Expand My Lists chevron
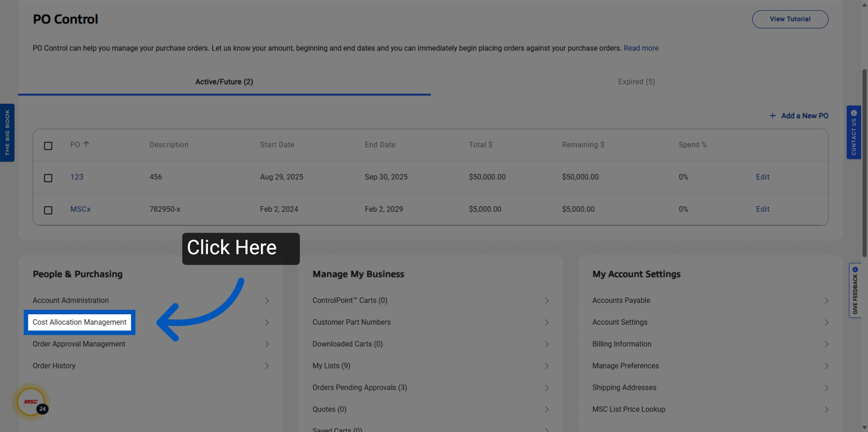 547,366
